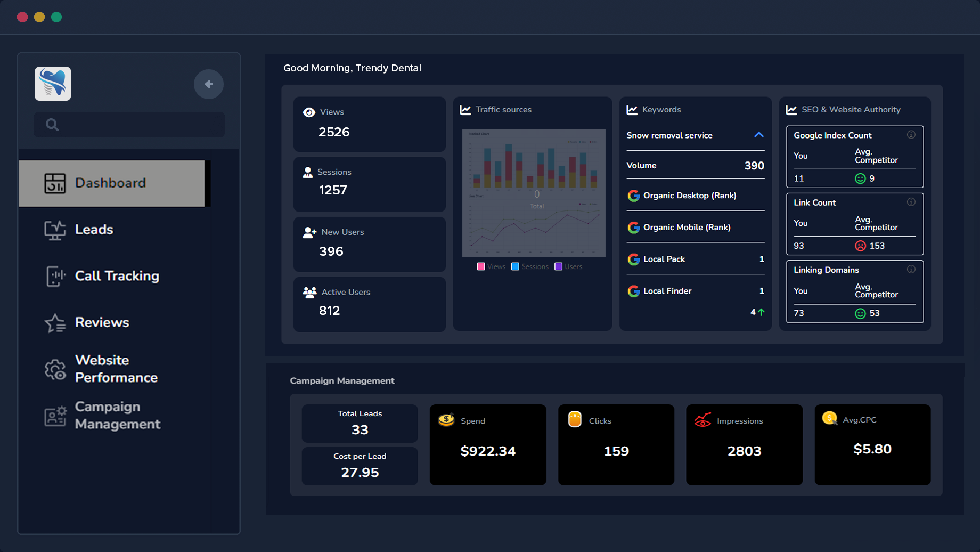Screen dimensions: 980x552
Task: Toggle Views series in chart legend
Action: click(x=491, y=266)
